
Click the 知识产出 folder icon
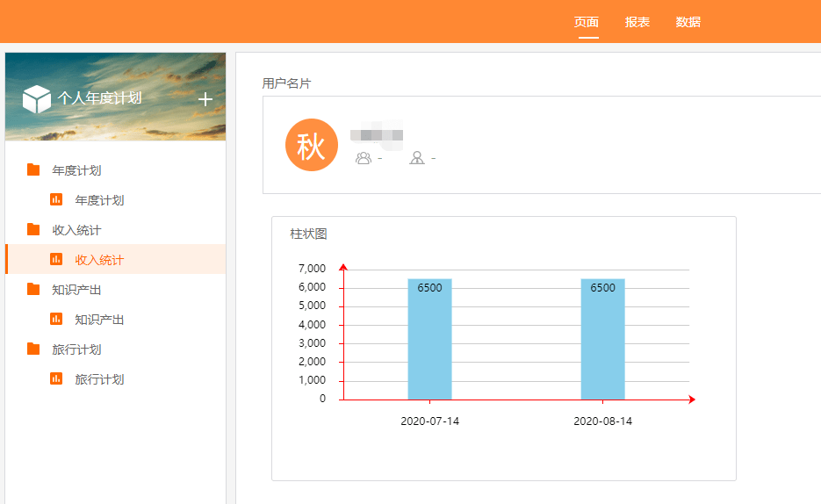33,290
